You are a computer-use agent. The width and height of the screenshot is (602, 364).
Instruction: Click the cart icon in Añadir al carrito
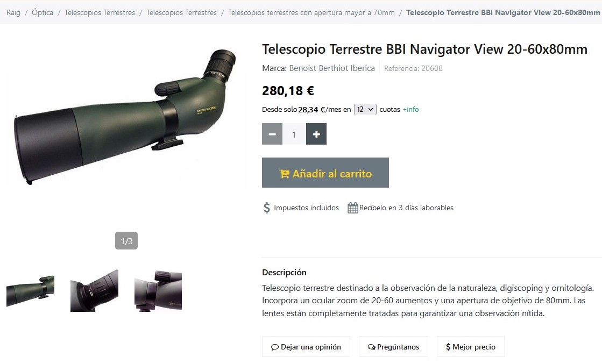click(284, 174)
